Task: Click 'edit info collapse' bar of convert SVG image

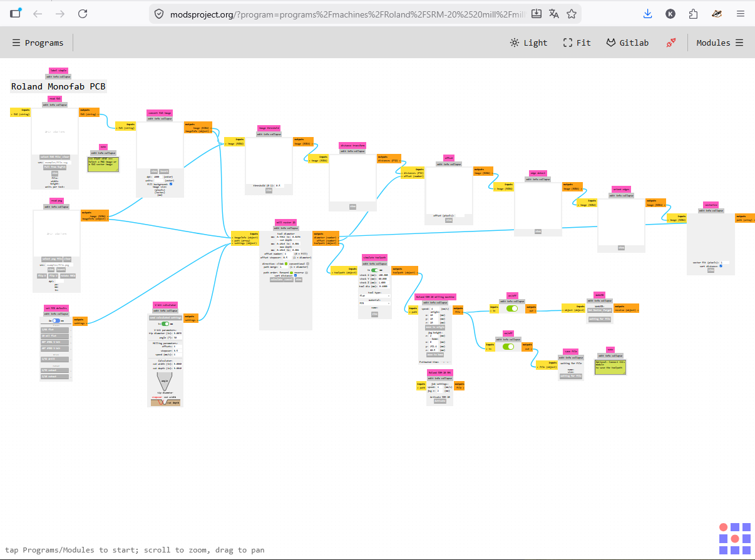Action: (x=160, y=118)
